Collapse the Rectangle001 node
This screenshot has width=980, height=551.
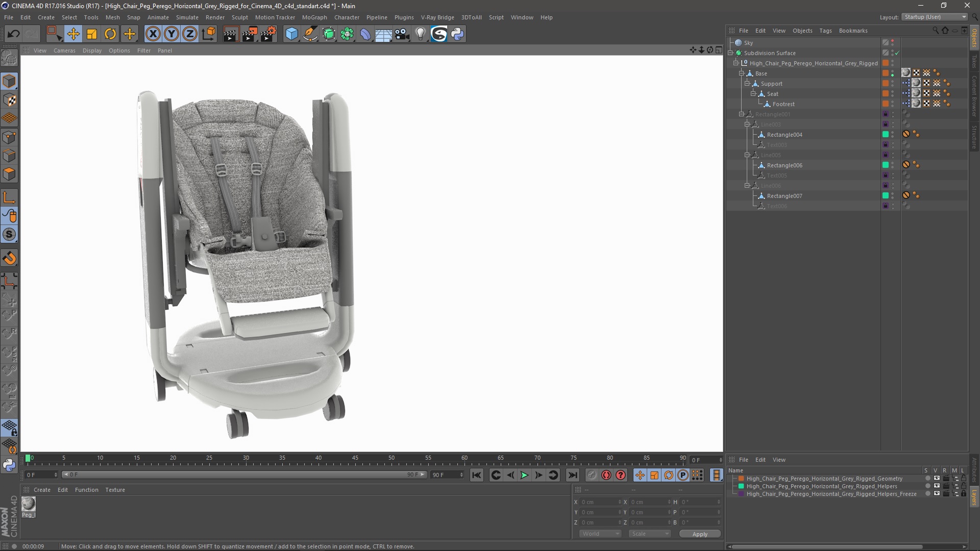click(x=742, y=114)
